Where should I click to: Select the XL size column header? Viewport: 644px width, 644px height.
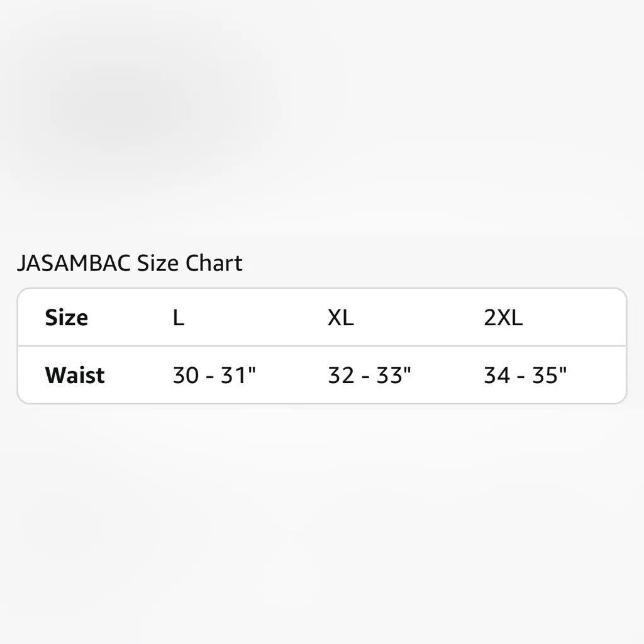[340, 318]
